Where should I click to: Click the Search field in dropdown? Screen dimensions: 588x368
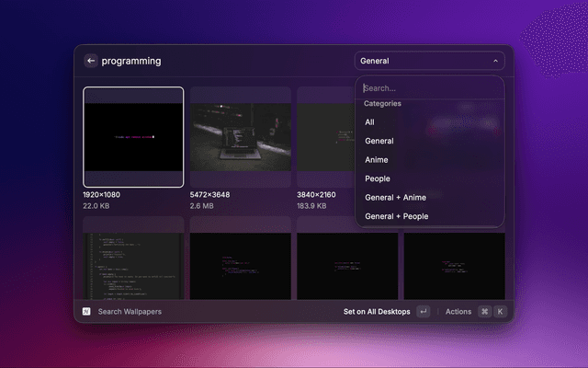click(x=429, y=88)
